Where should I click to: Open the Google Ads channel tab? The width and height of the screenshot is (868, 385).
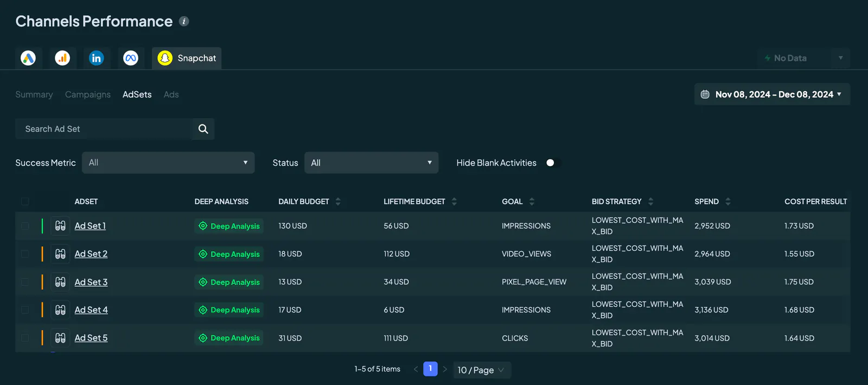[28, 58]
